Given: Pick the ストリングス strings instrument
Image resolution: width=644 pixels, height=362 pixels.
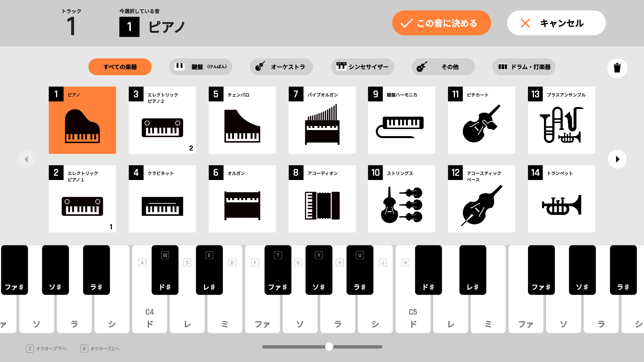Looking at the screenshot, I should [x=401, y=199].
